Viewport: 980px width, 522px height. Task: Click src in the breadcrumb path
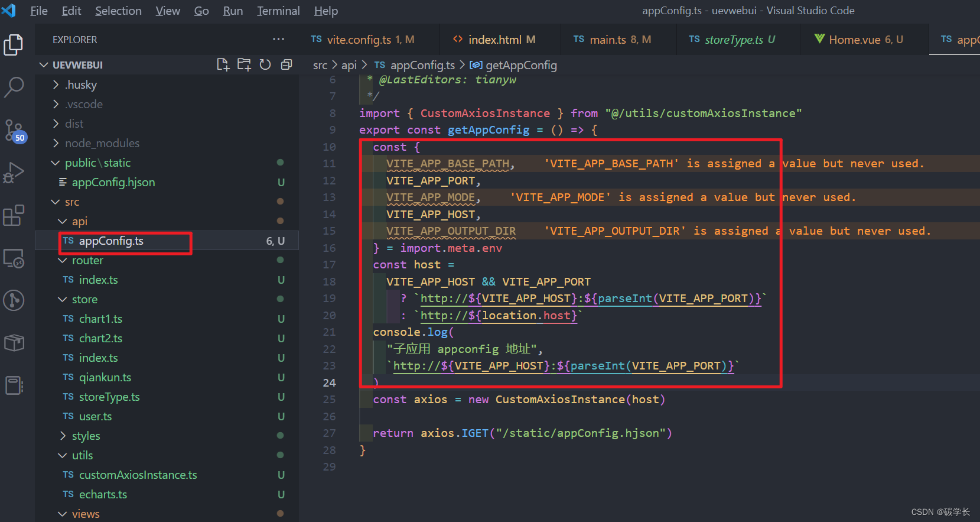[320, 65]
